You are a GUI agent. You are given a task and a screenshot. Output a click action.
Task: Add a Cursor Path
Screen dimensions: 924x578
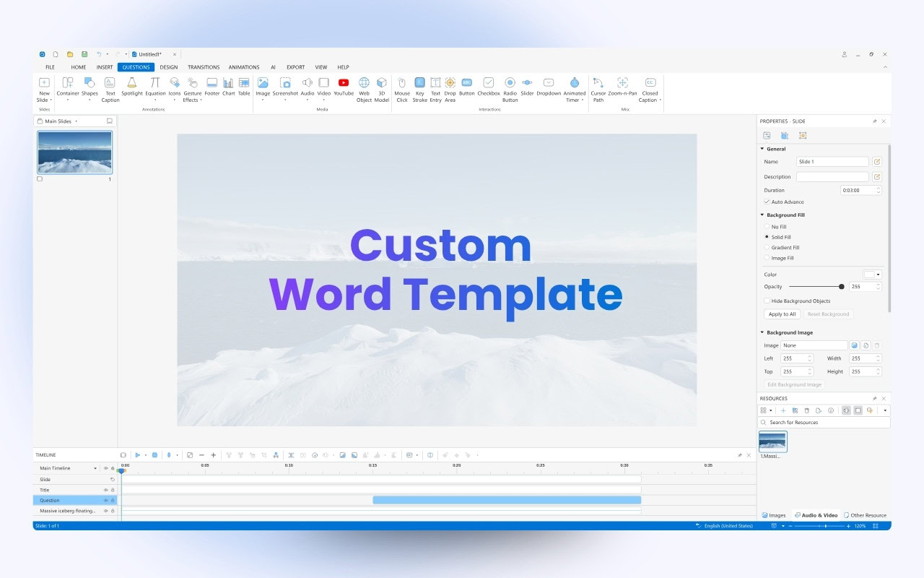click(x=598, y=88)
